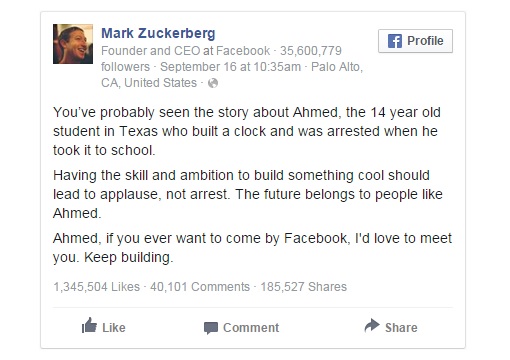The image size is (510, 360).
Task: Click the Like text label
Action: pyautogui.click(x=114, y=328)
